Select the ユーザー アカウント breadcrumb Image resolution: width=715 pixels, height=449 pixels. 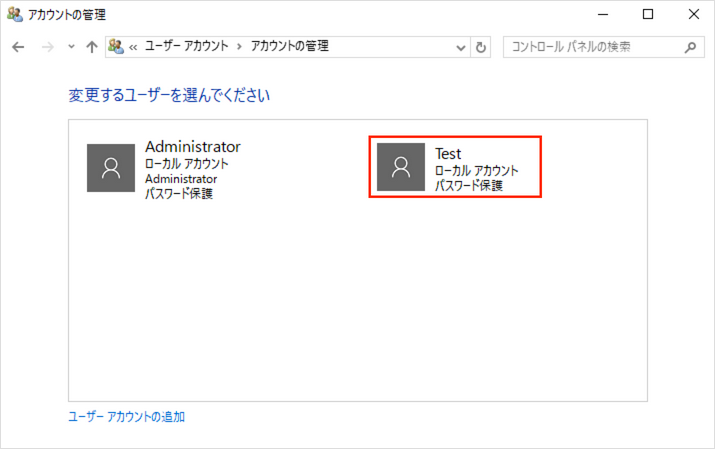[x=186, y=47]
